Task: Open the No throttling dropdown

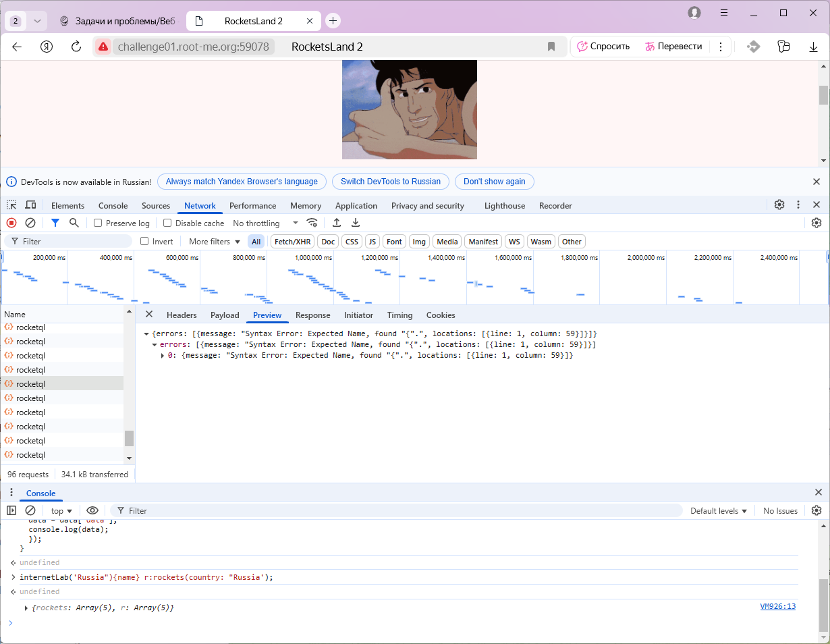Action: pyautogui.click(x=265, y=223)
